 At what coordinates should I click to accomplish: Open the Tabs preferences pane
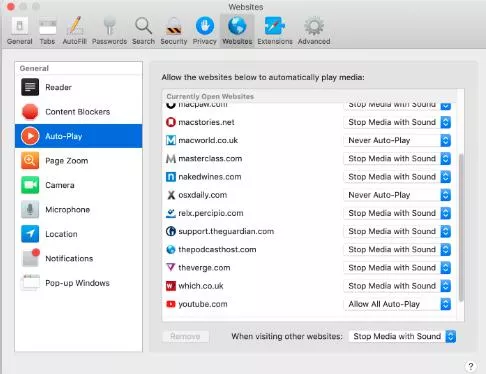pos(47,31)
